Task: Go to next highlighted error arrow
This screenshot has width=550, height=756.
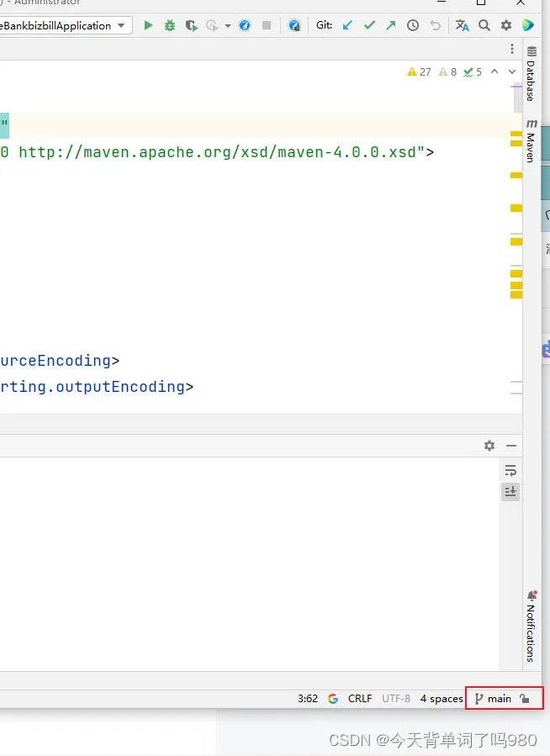Action: (512, 71)
